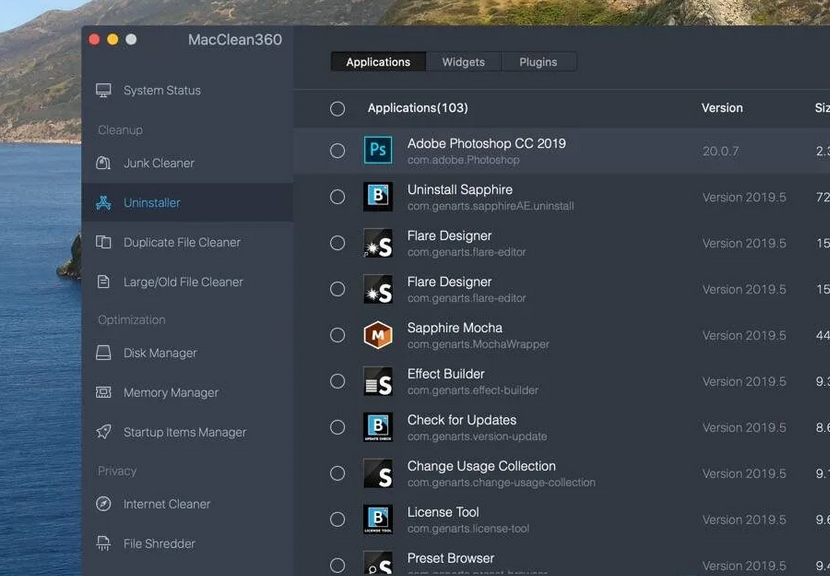The width and height of the screenshot is (830, 576).
Task: Click Uninstall Sapphire name text
Action: (x=459, y=190)
